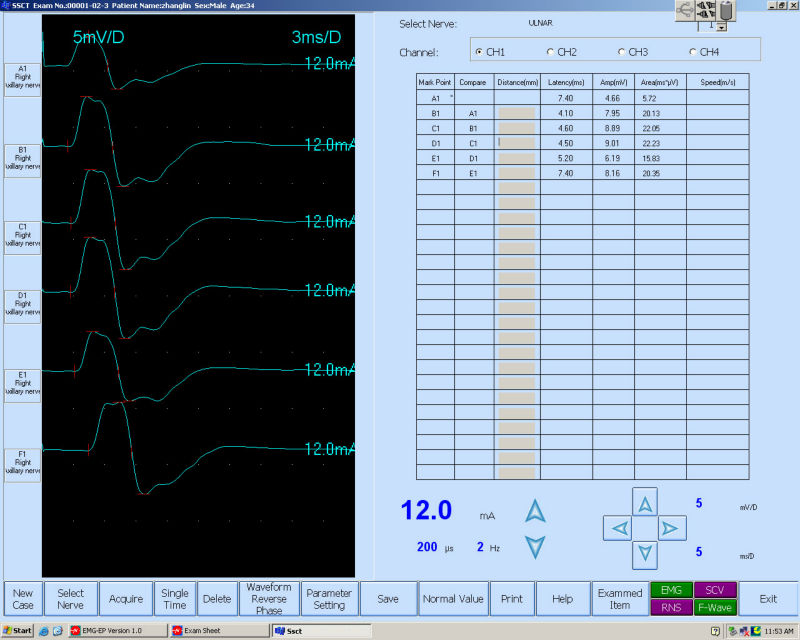Decrease stimulus current with down triangle
Screen dimensions: 800x640
click(x=535, y=547)
